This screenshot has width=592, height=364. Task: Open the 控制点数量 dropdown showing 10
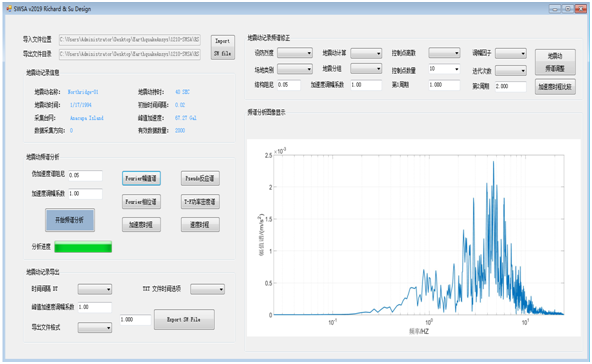coord(444,69)
